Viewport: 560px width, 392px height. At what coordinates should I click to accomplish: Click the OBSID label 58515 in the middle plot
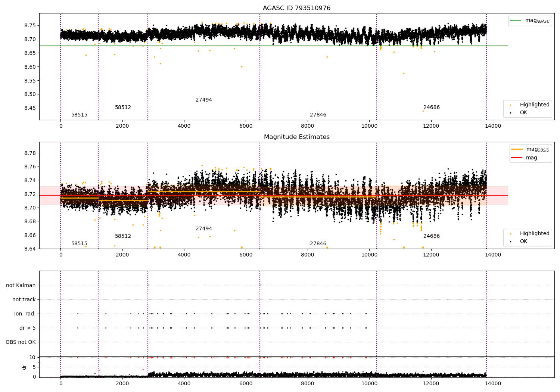point(79,244)
